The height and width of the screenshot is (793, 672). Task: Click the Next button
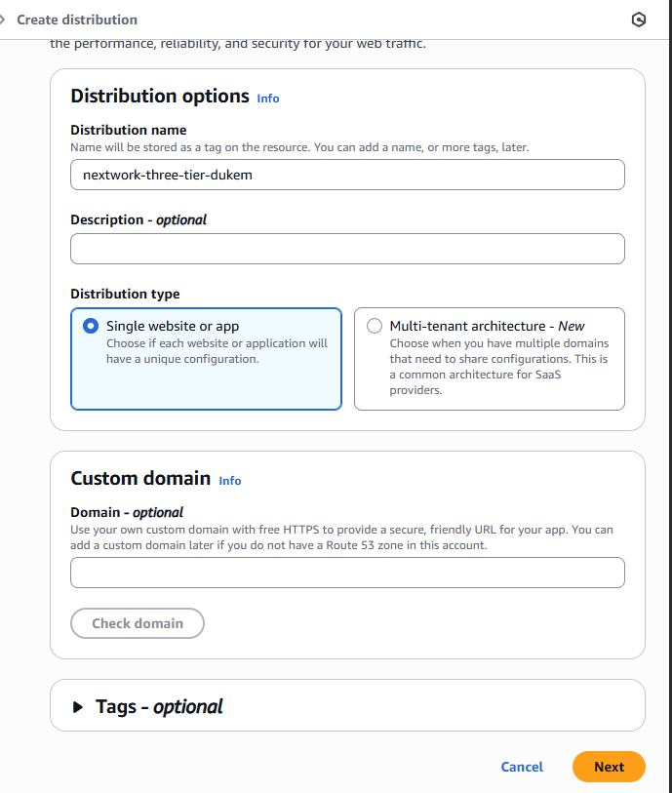(608, 767)
